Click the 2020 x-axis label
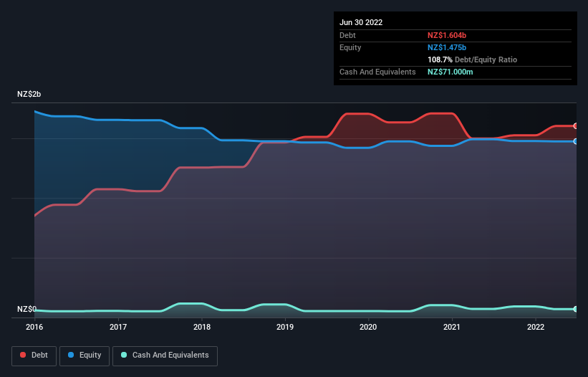This screenshot has width=588, height=377. coord(368,327)
